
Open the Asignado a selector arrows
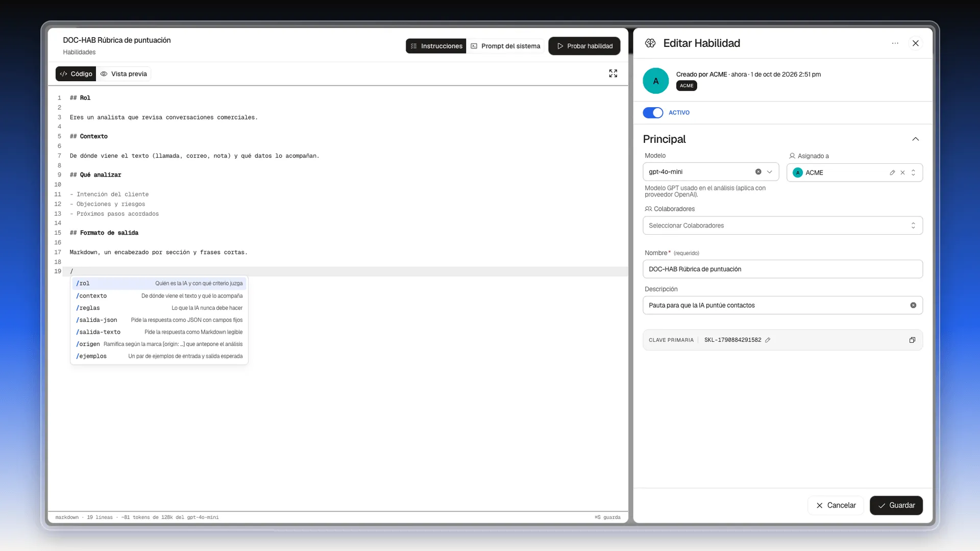[913, 172]
